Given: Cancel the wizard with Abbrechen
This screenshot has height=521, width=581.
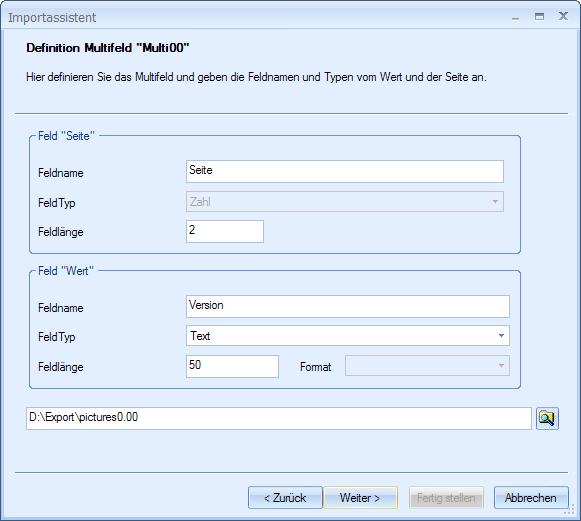Looking at the screenshot, I should tap(531, 498).
